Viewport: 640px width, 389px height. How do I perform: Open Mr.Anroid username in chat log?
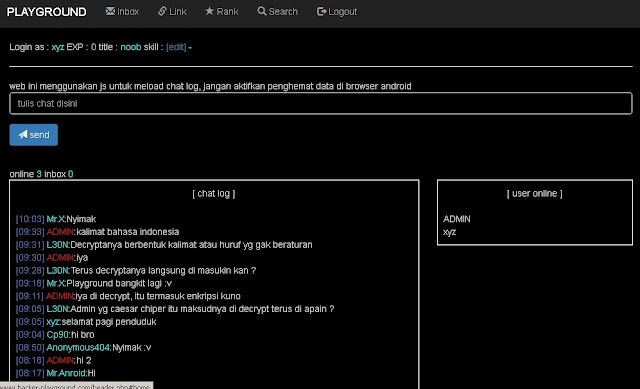66,373
